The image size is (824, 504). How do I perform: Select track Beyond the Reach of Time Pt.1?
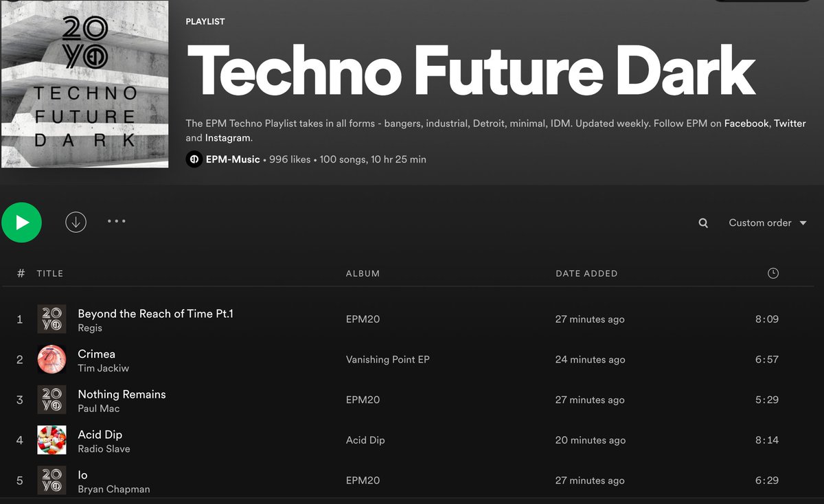155,314
